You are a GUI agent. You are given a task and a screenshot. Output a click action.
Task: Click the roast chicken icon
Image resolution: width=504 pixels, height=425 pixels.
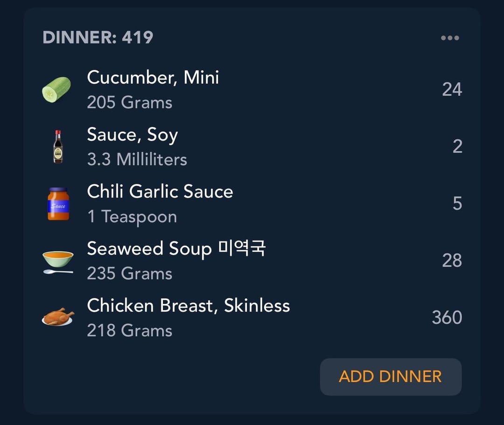(58, 317)
